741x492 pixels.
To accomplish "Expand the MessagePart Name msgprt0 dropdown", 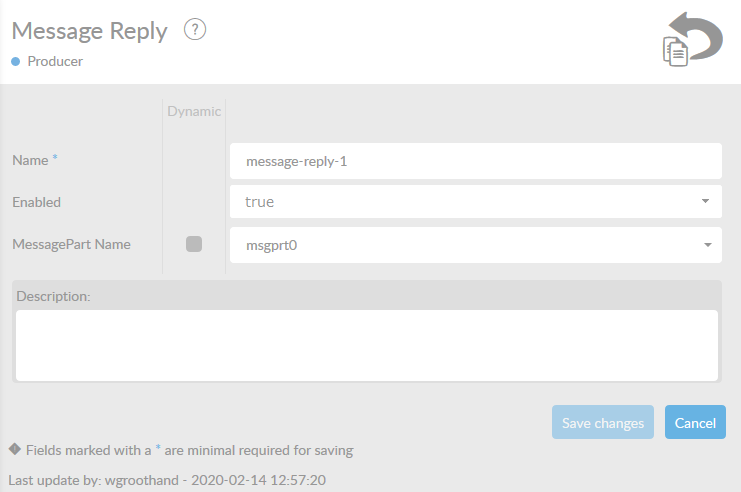I will pos(475,244).
